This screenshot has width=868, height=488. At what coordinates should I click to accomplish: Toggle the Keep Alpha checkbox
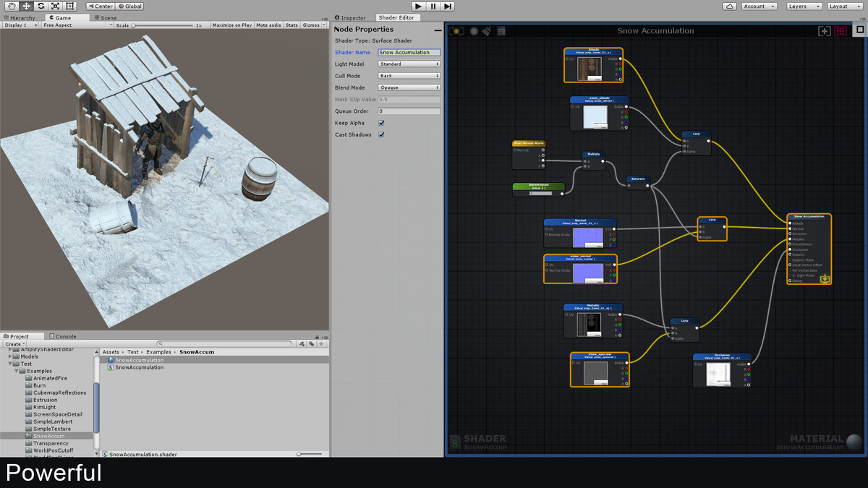coord(381,123)
